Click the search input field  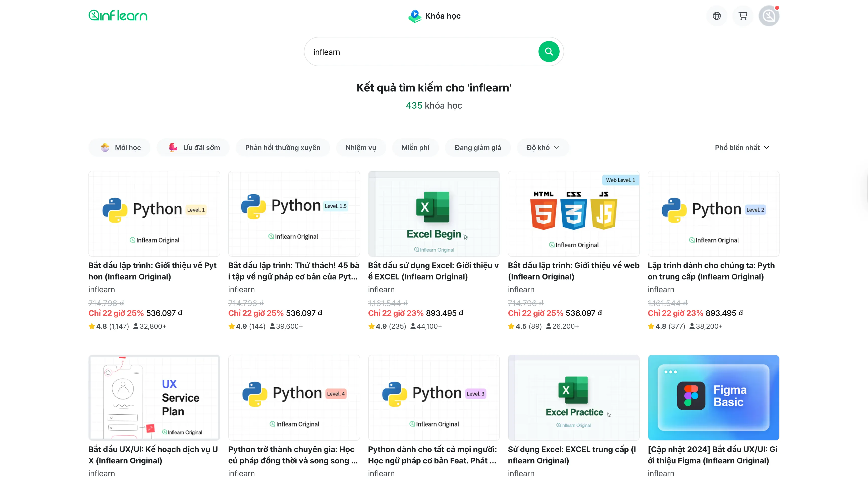(x=421, y=52)
